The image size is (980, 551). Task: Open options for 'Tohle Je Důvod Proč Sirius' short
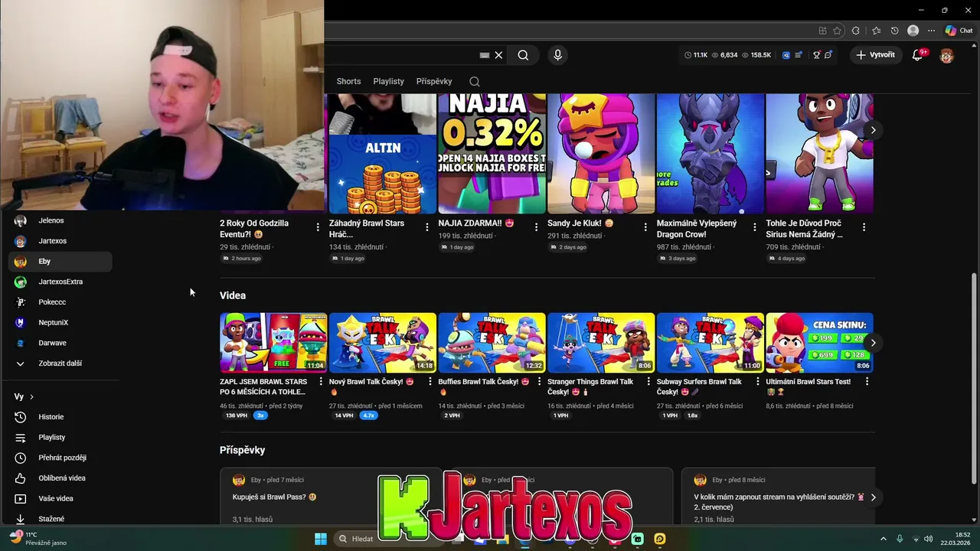click(864, 227)
